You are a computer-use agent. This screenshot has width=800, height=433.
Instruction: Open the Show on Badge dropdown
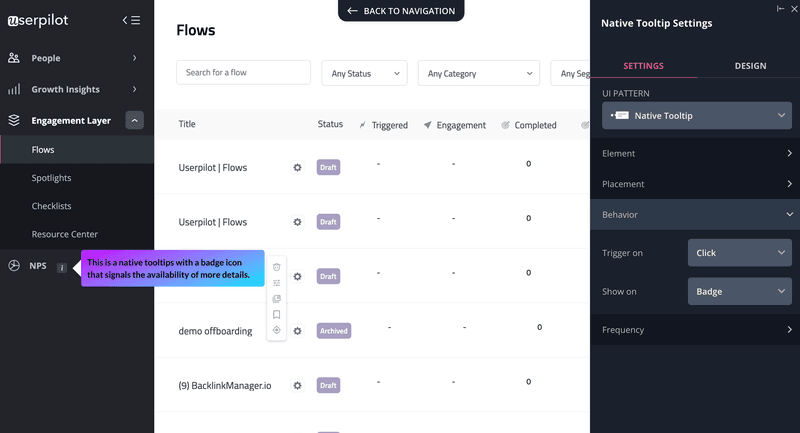739,292
